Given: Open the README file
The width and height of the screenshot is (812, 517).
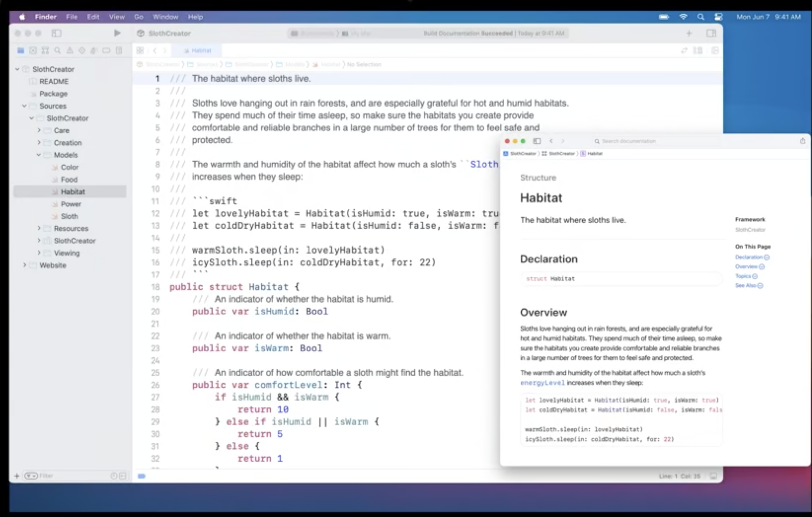Looking at the screenshot, I should (x=54, y=82).
